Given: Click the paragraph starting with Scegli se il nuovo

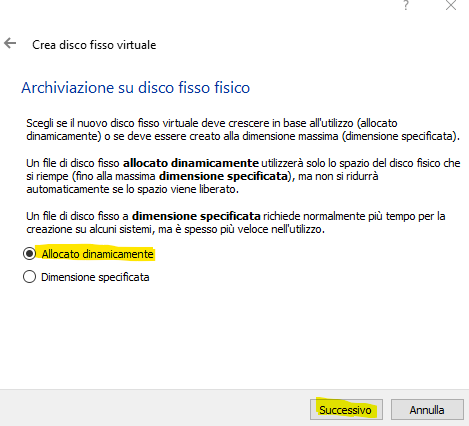Looking at the screenshot, I should pos(243,130).
